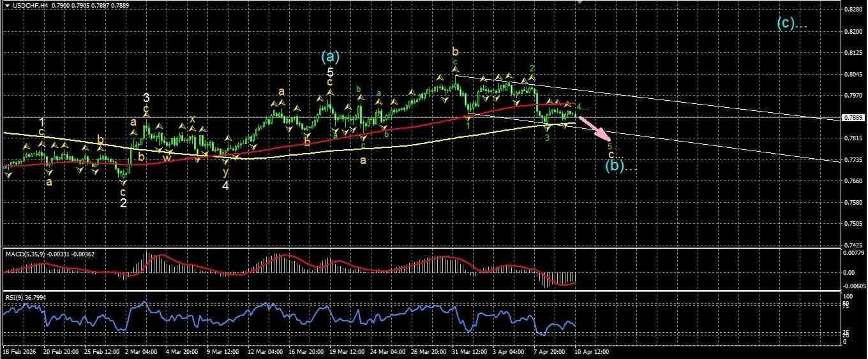Click the 0.7970 price axis value
The height and width of the screenshot is (359, 868).
[x=853, y=96]
